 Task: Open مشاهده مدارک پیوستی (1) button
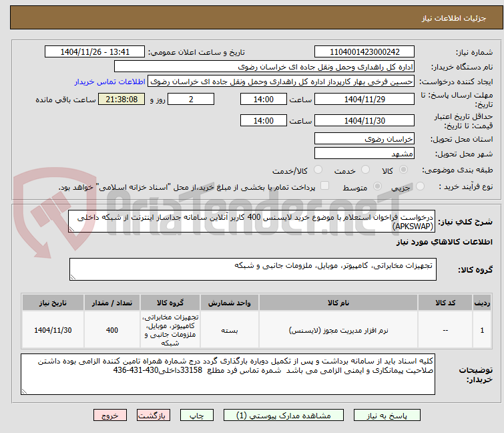click(284, 416)
